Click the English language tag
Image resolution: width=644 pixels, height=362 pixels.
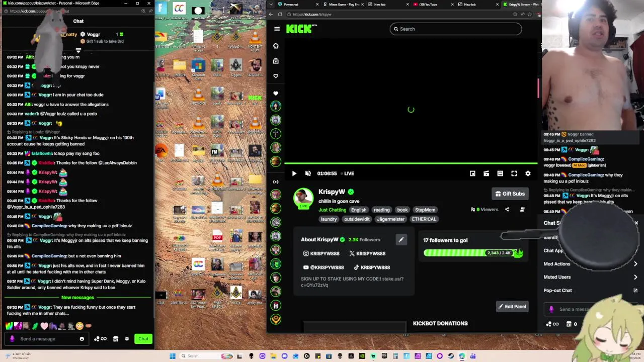[x=359, y=210]
